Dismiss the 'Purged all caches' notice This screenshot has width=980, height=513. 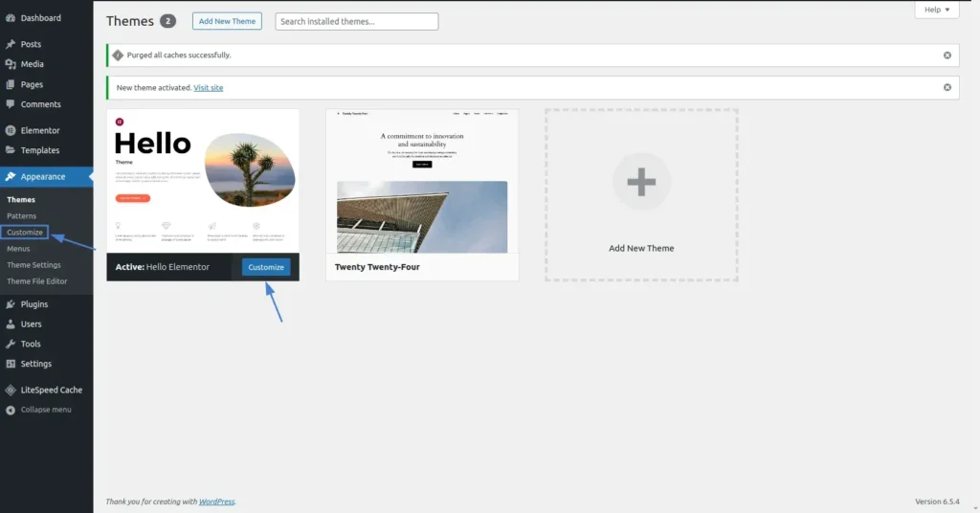point(947,56)
